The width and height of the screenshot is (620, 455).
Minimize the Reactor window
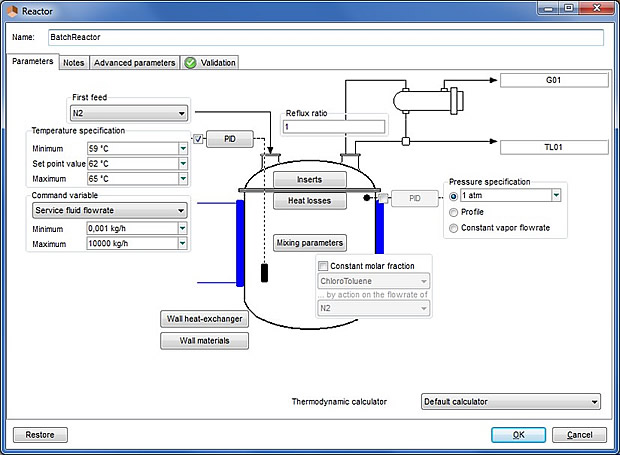coord(548,8)
